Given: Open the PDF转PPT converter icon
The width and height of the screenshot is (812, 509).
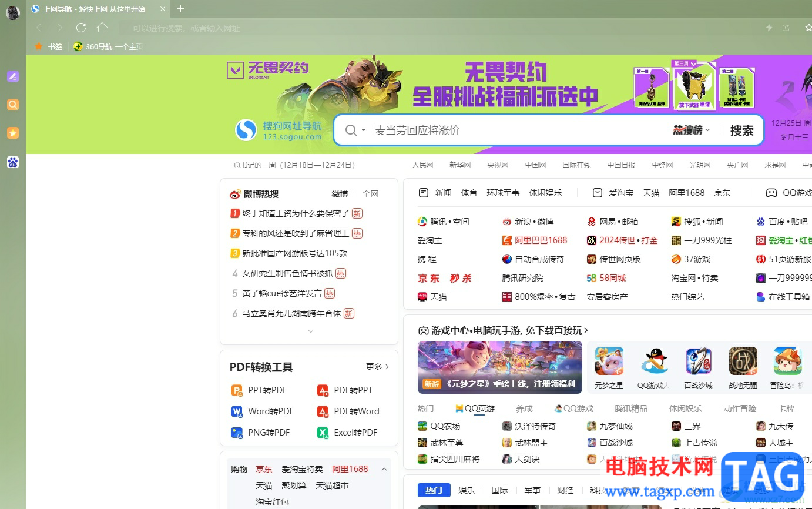Looking at the screenshot, I should 323,390.
